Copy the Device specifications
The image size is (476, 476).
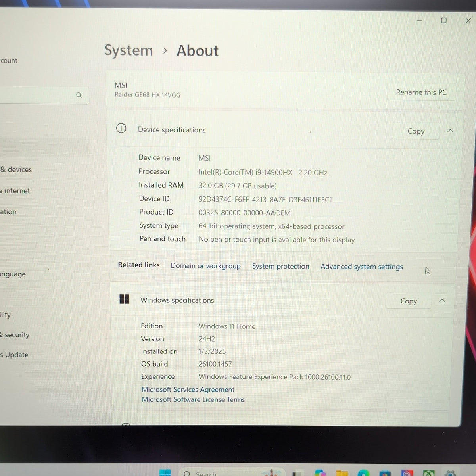pos(416,131)
